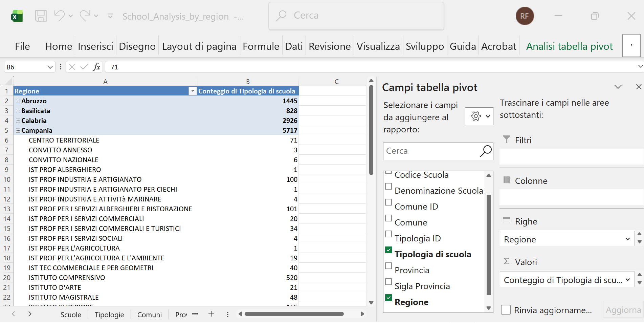Uncheck the Tipologia di scuola field
Viewport: 644px width, 323px height.
coord(388,250)
